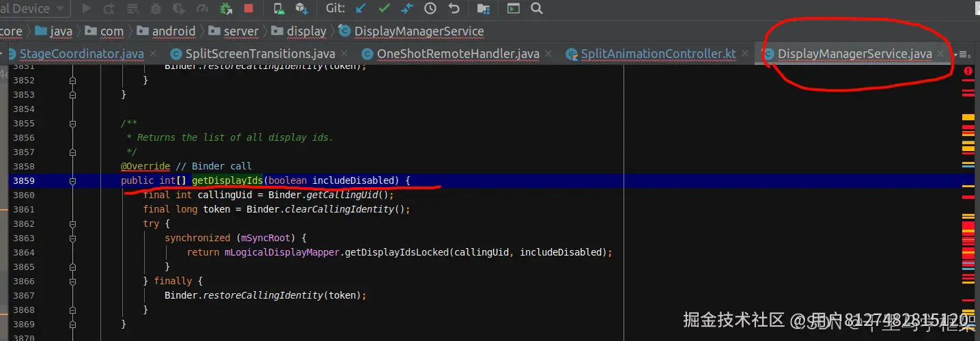Close the SplitAnimationController.kt tab
Image resolution: width=980 pixels, height=341 pixels.
point(744,53)
